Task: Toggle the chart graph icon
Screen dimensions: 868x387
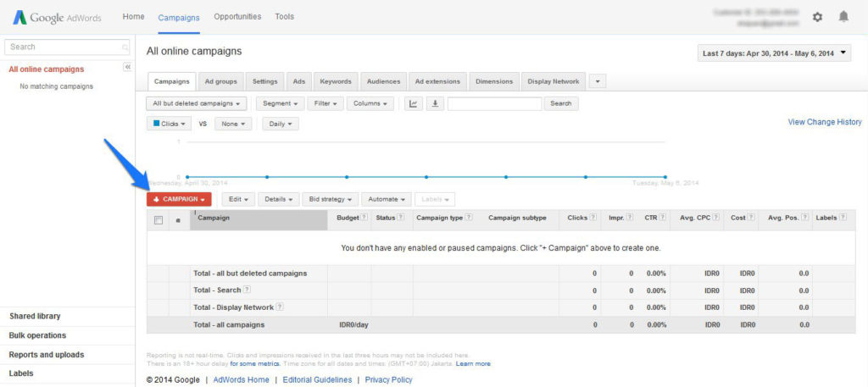Action: pos(414,104)
